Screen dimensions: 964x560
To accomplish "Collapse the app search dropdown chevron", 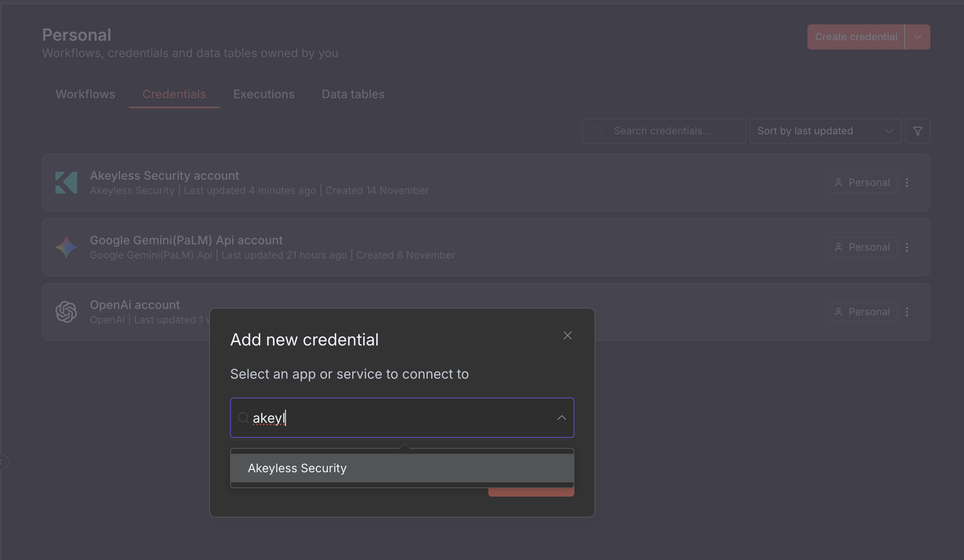I will (x=561, y=418).
